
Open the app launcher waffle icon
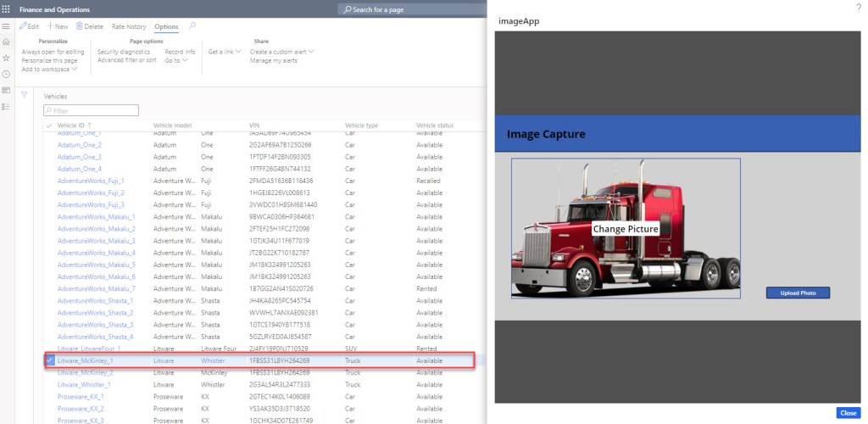point(7,8)
